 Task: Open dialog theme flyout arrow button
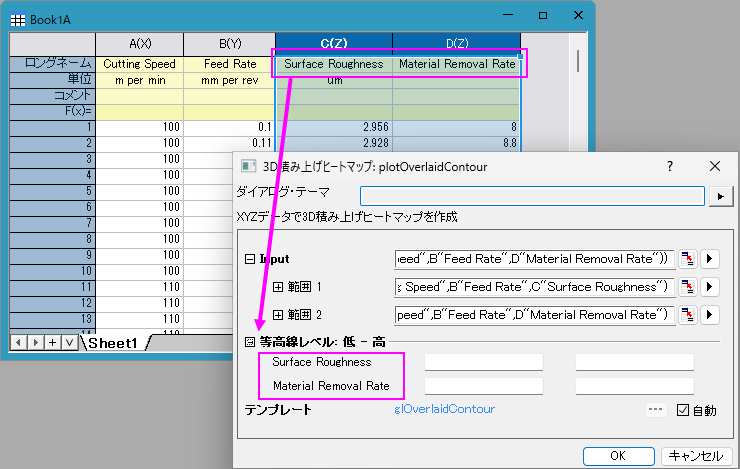tap(721, 196)
